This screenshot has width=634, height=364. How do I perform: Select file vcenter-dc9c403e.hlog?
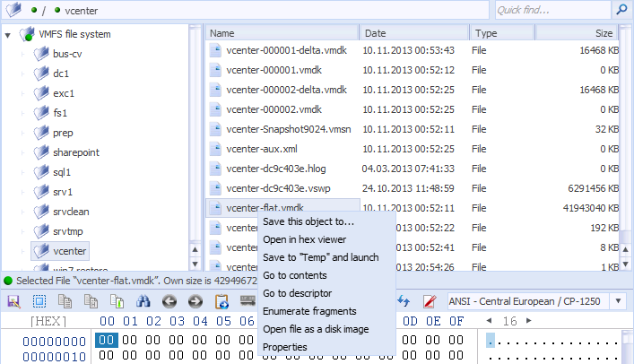(x=276, y=169)
